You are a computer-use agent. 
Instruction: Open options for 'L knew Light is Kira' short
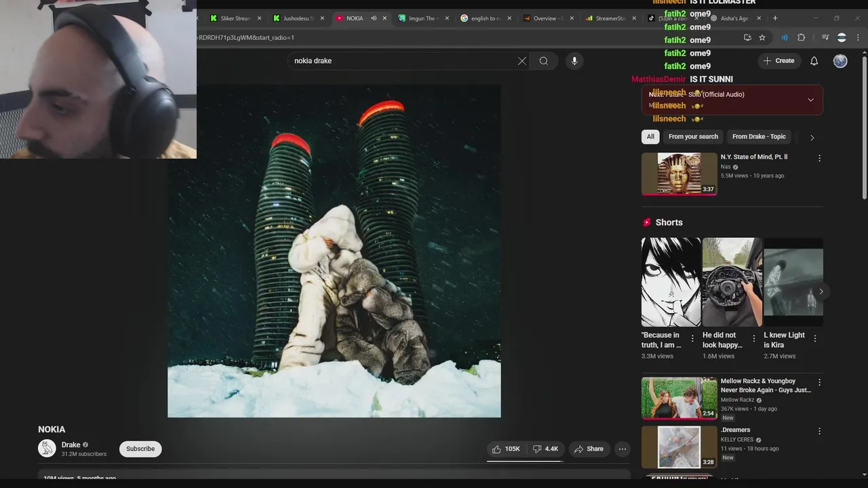(814, 338)
